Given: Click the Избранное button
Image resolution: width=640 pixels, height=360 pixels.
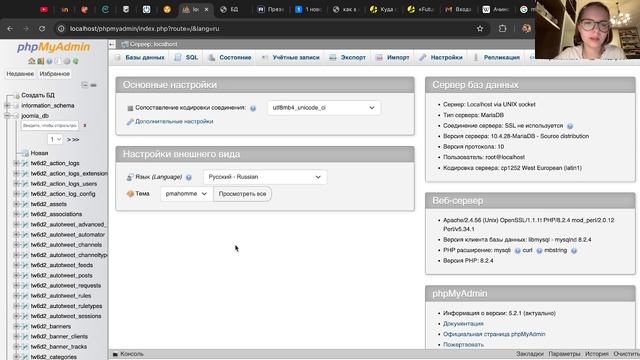Looking at the screenshot, I should pos(55,74).
